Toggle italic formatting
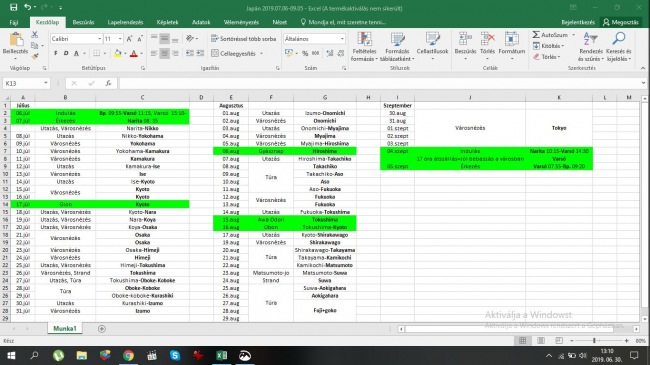This screenshot has height=365, width=650. tap(66, 53)
